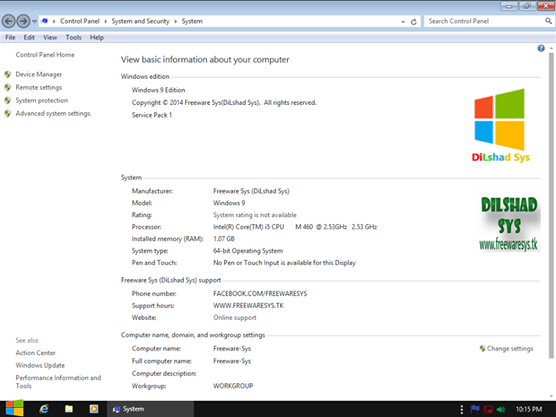Expand the chevron before Control Panel breadcrumb
The height and width of the screenshot is (417, 556).
[54, 21]
